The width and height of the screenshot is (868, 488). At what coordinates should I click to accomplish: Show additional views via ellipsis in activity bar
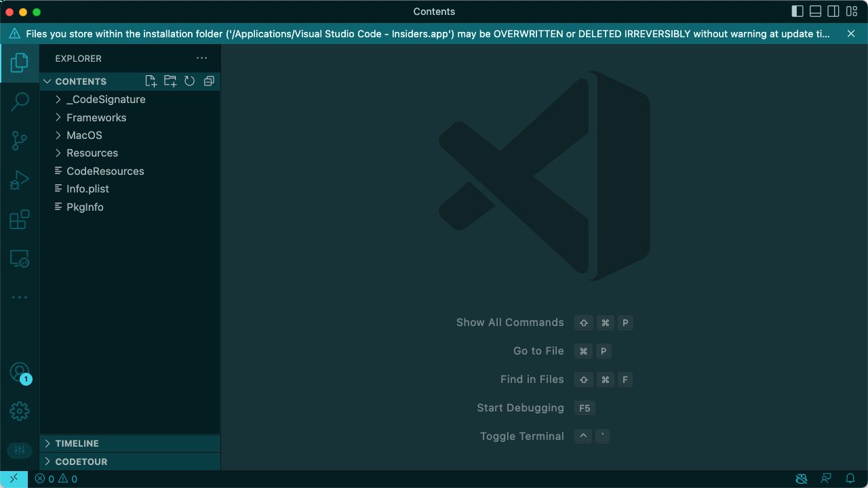click(20, 297)
